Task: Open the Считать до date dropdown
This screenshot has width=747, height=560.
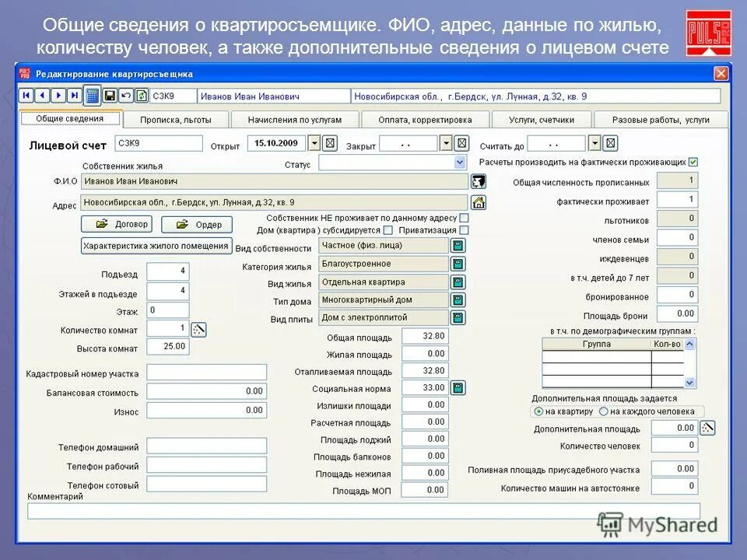Action: click(x=594, y=143)
